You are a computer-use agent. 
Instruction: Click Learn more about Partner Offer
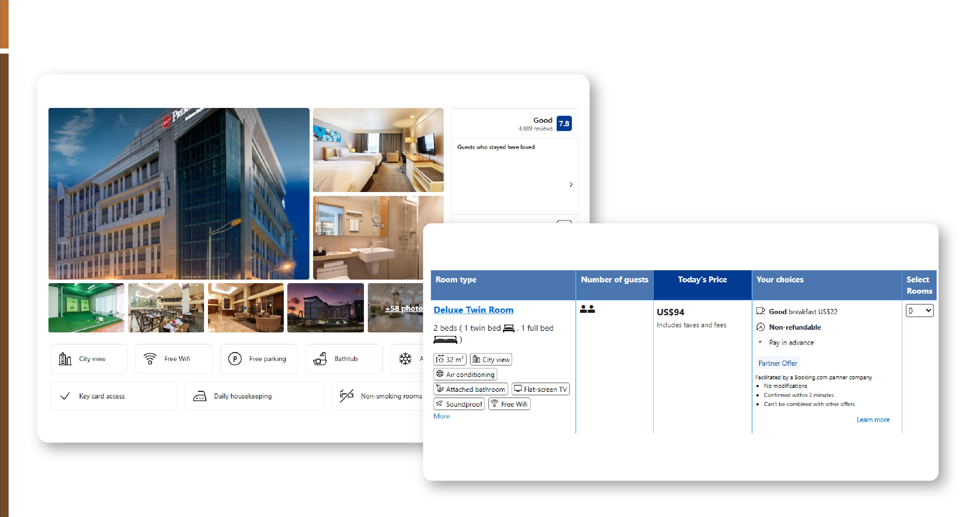point(873,420)
